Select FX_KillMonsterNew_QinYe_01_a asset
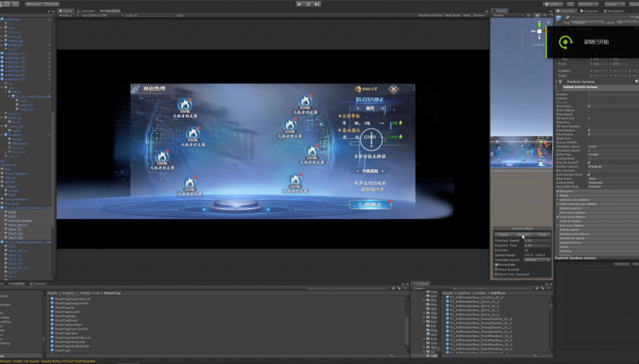This screenshot has height=364, width=639. coord(474,302)
